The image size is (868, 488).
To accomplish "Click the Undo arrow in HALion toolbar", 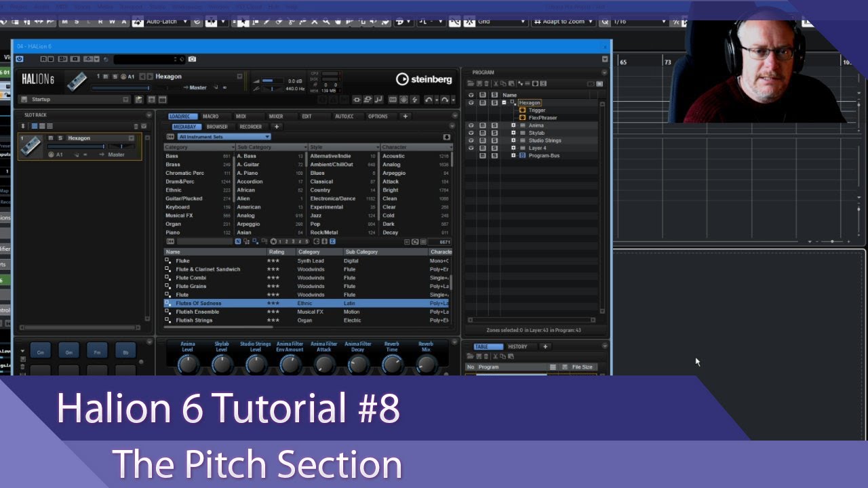I will (x=429, y=100).
